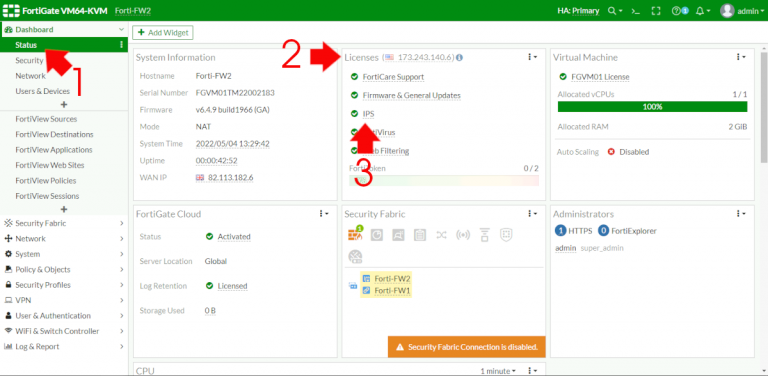This screenshot has height=376, width=768.
Task: Click the round grey icon below the firewall icon
Action: coord(355,257)
